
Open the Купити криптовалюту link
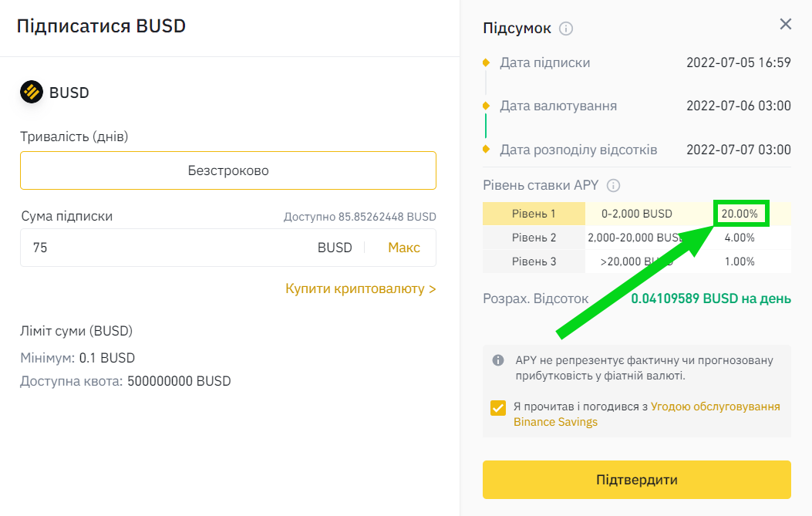[x=361, y=288]
